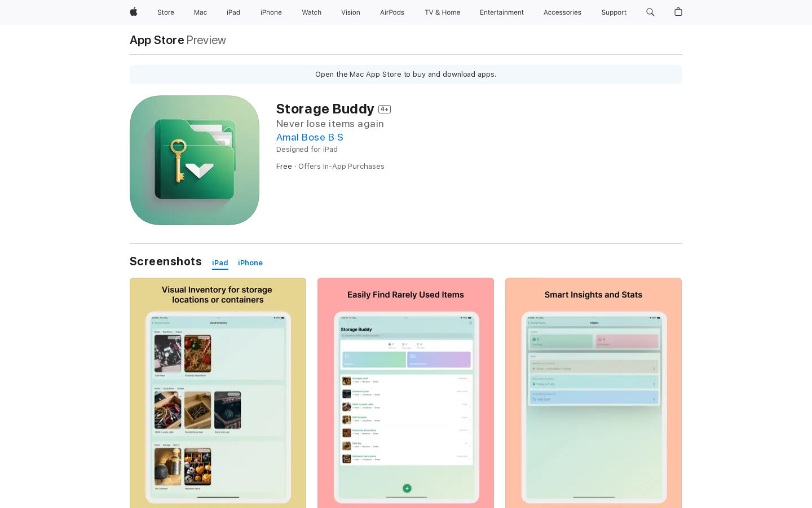Click the Screenshots section heading
The width and height of the screenshot is (812, 508).
(x=166, y=261)
